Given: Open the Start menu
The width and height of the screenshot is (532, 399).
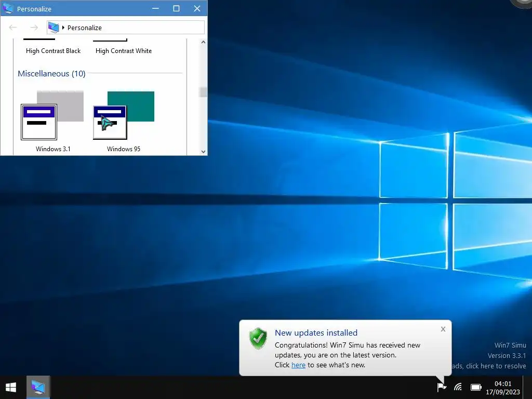Looking at the screenshot, I should [11, 387].
